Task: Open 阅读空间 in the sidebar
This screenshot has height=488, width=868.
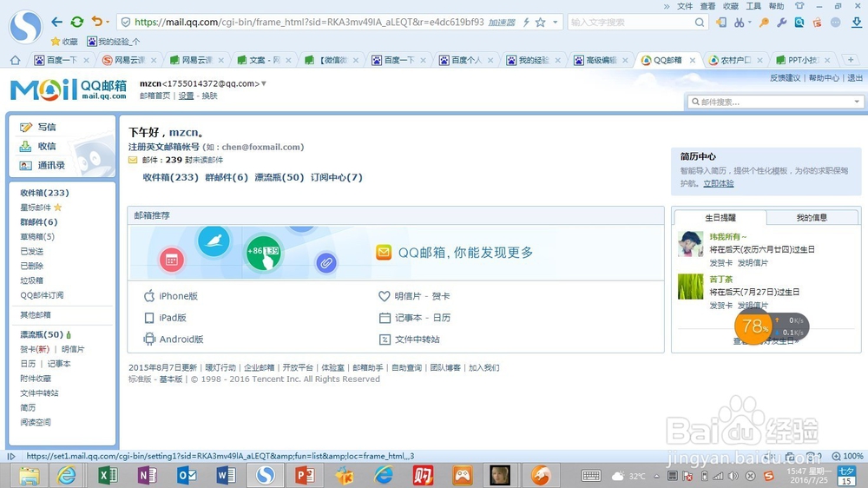Action: 36,422
